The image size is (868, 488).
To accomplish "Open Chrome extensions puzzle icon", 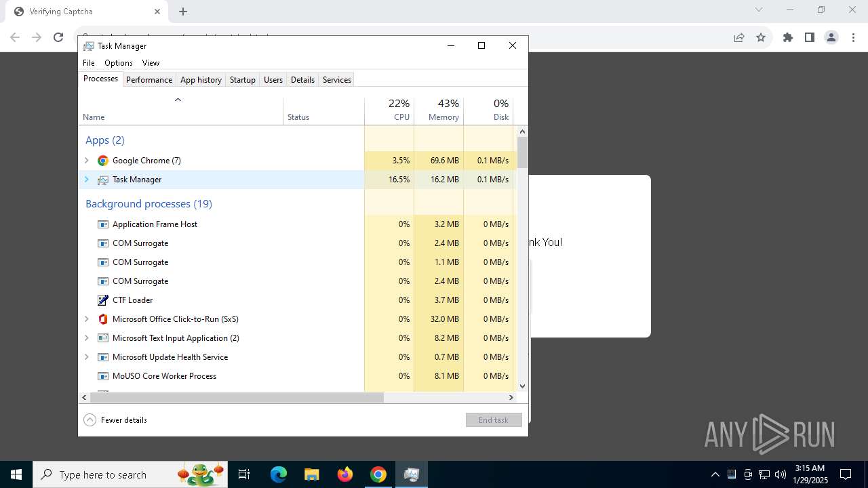I will click(788, 37).
